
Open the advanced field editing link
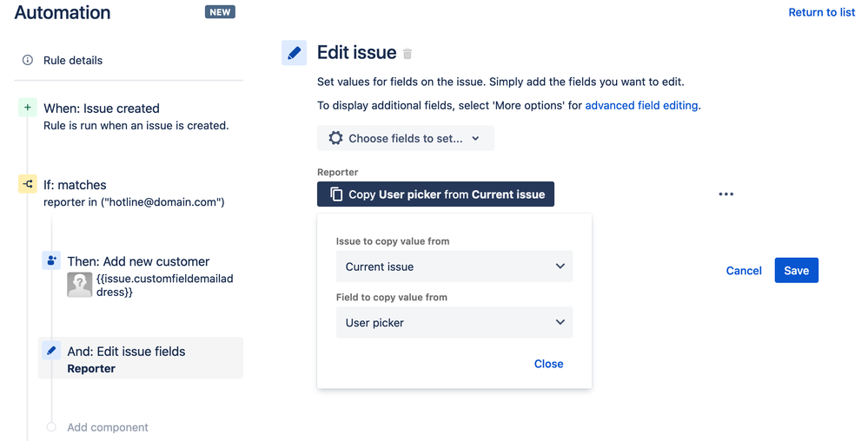point(641,105)
